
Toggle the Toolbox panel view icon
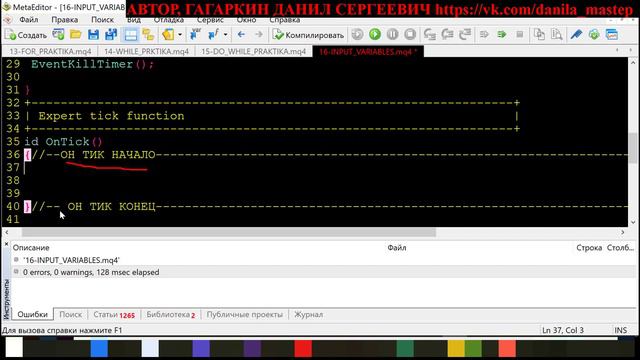click(131, 35)
